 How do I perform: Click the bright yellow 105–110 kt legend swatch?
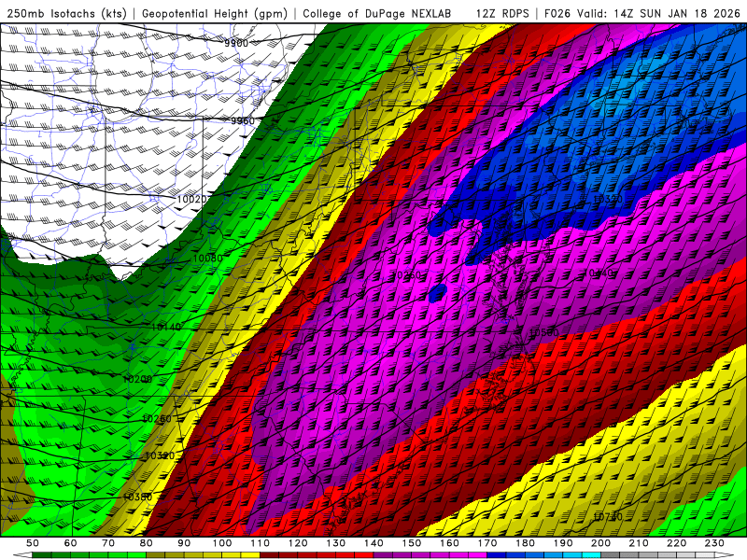(x=250, y=555)
